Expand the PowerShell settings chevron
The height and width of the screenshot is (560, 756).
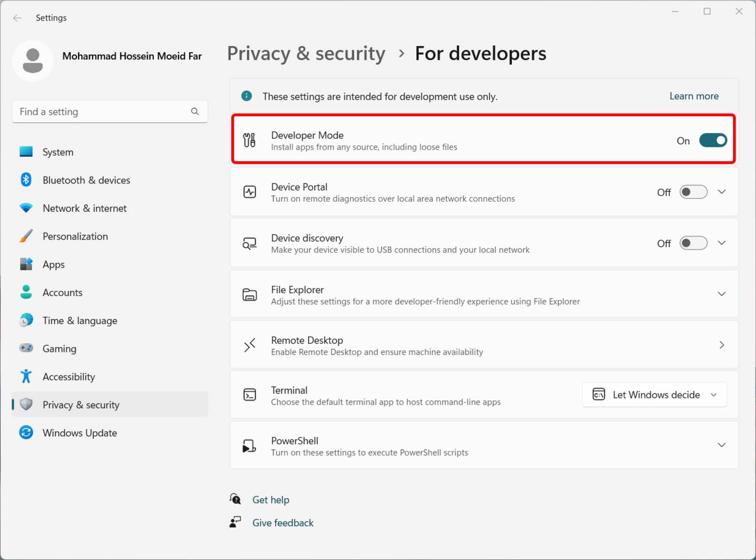[x=721, y=445]
